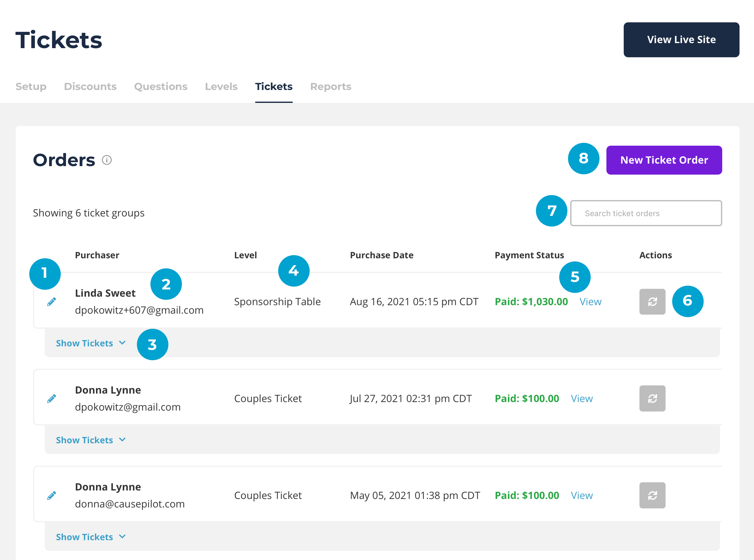Screen dimensions: 754x560
Task: Expand Show Tickets under May 05 order
Action: (91, 537)
